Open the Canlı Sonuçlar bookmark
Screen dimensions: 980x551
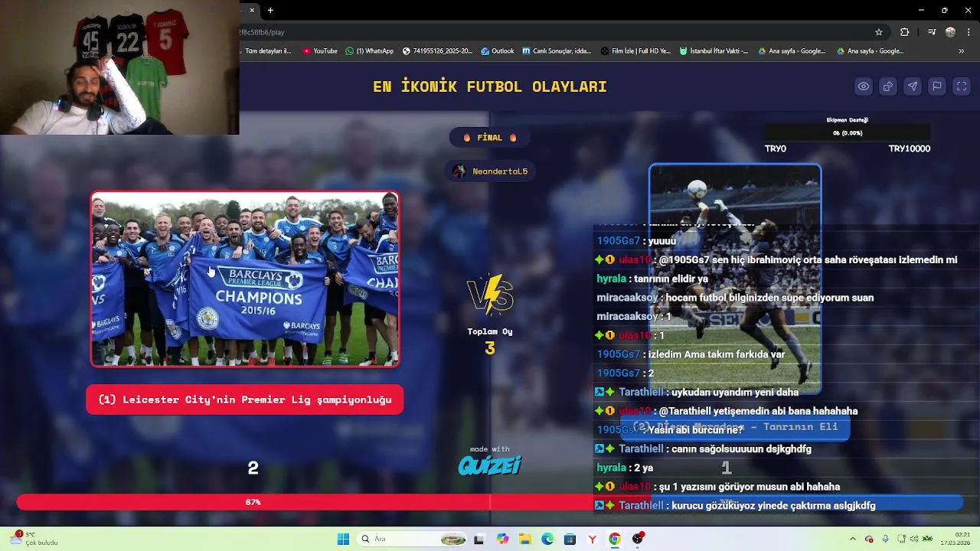(x=557, y=51)
